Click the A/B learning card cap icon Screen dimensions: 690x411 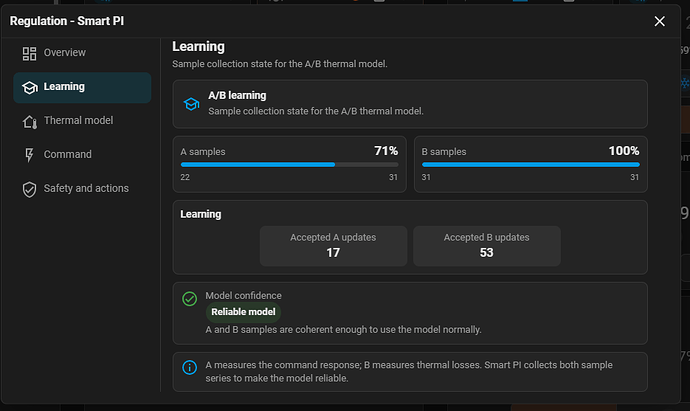[x=191, y=104]
